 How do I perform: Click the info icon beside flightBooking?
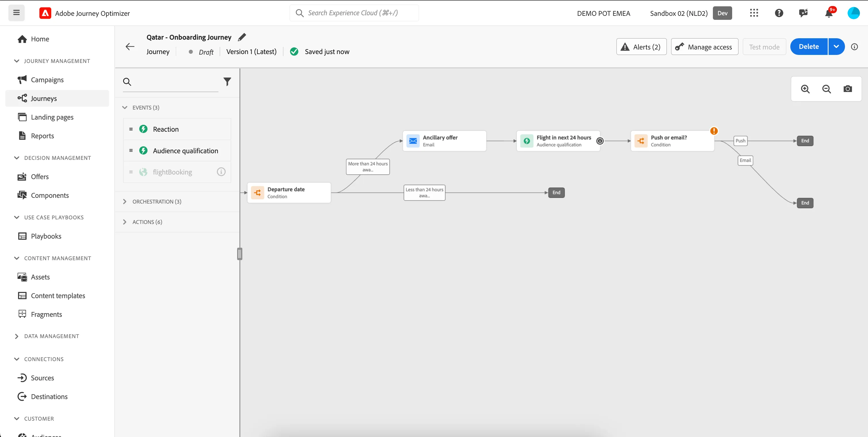pos(221,172)
